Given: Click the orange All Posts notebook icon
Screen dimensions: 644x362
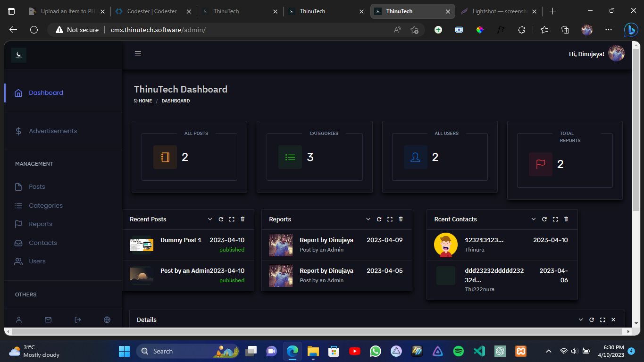Looking at the screenshot, I should tap(165, 157).
